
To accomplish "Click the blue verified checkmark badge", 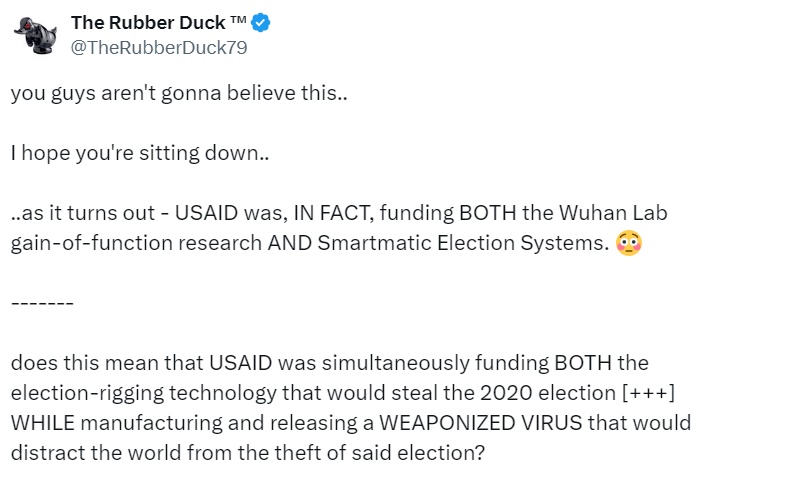I will pos(261,24).
